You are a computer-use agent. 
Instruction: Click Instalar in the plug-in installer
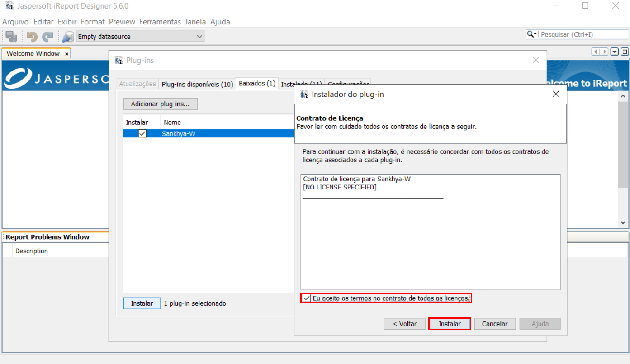[x=450, y=324]
